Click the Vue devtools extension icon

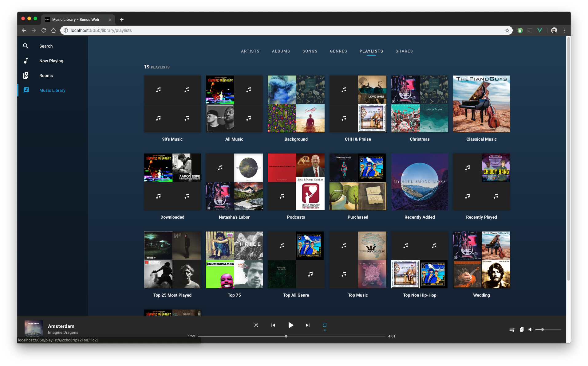pos(540,30)
